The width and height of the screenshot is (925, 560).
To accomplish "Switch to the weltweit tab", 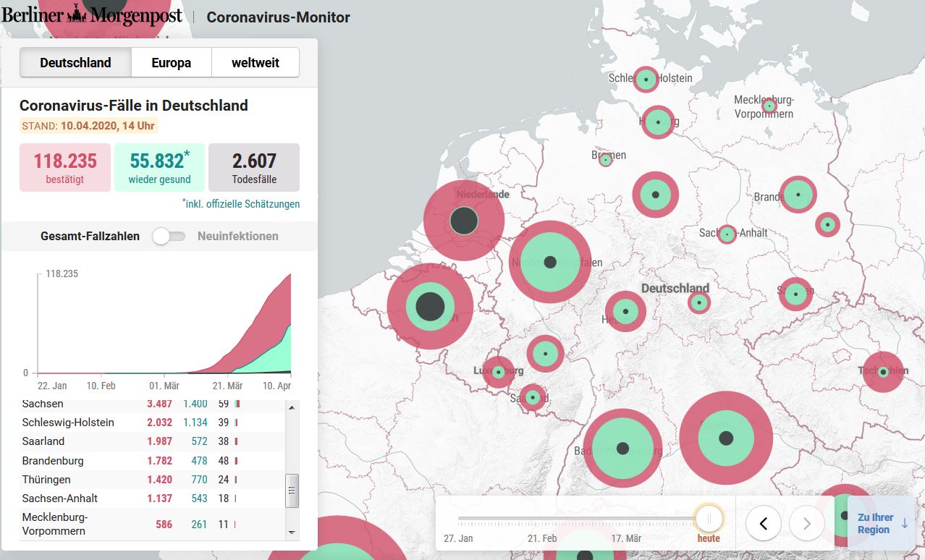I will click(255, 63).
